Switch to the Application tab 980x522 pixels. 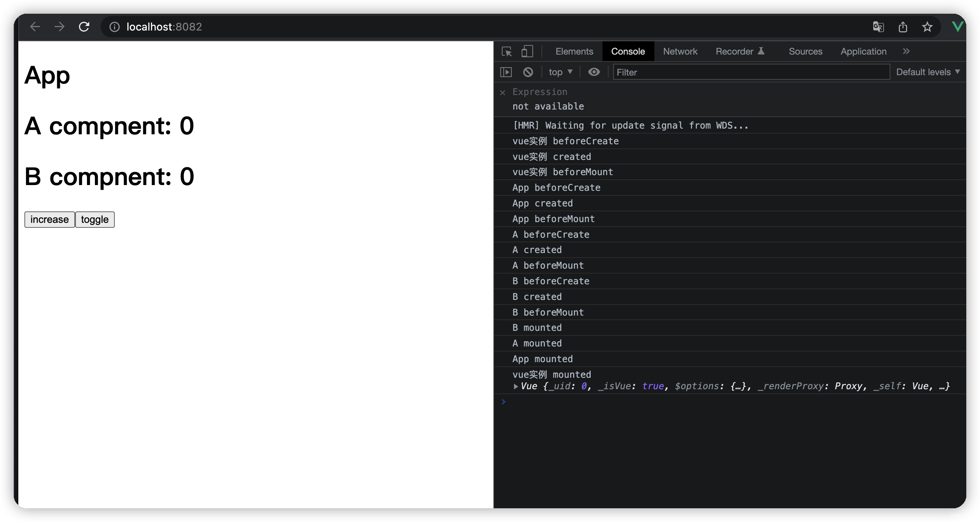click(863, 52)
